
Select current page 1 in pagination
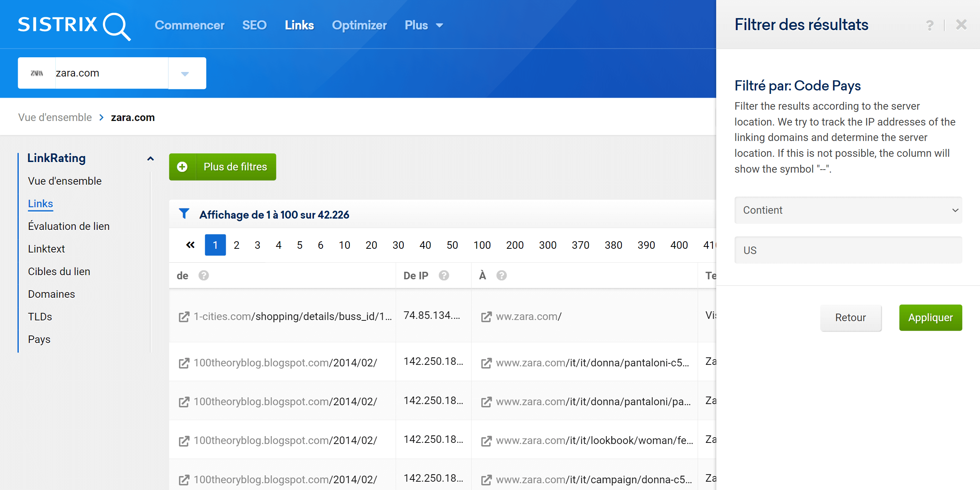(215, 245)
